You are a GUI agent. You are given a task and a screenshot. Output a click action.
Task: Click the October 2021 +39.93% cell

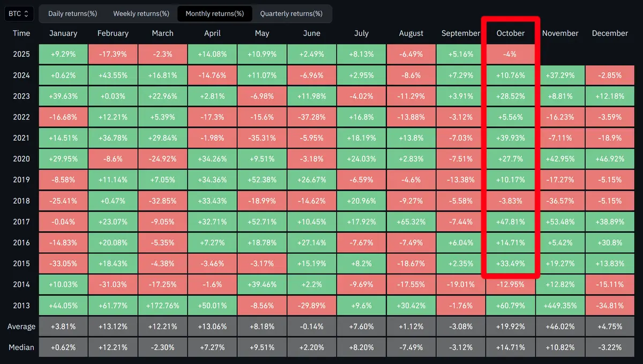[x=510, y=138]
